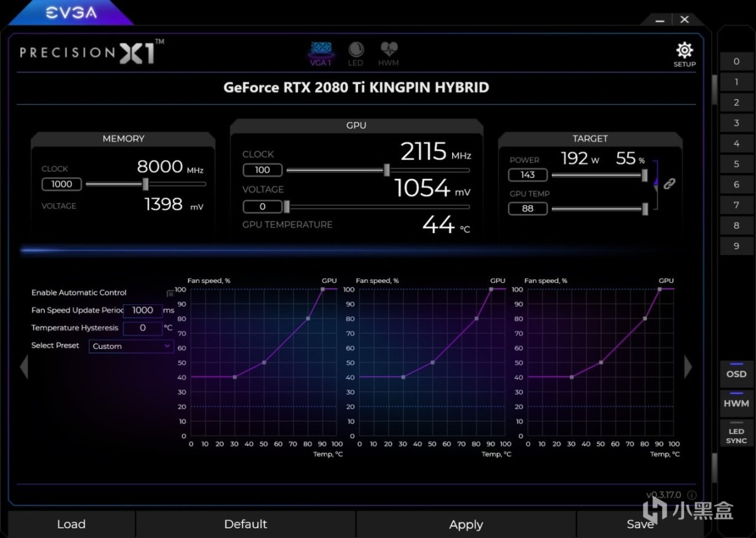Click the link icon between power and temp targets

click(669, 183)
